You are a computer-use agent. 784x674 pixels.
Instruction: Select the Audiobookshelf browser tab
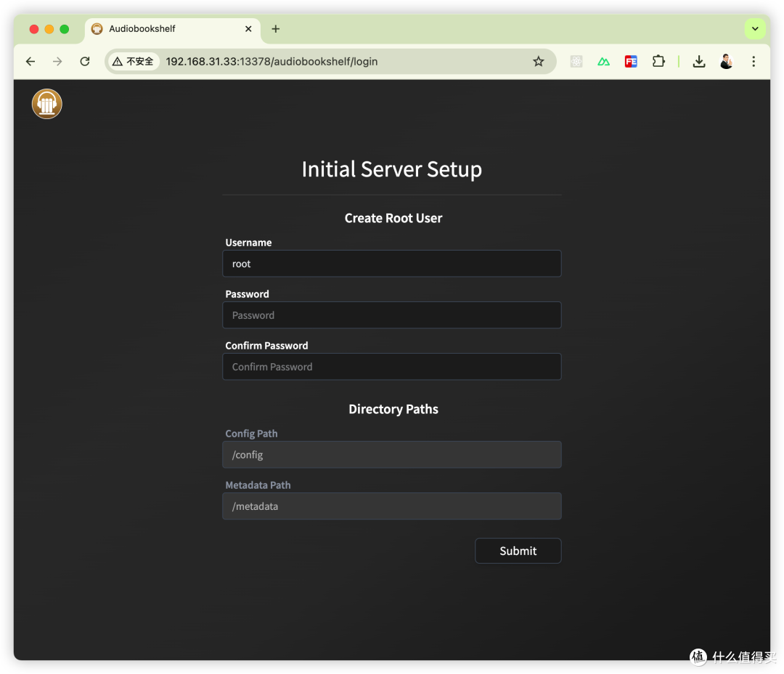pos(160,29)
